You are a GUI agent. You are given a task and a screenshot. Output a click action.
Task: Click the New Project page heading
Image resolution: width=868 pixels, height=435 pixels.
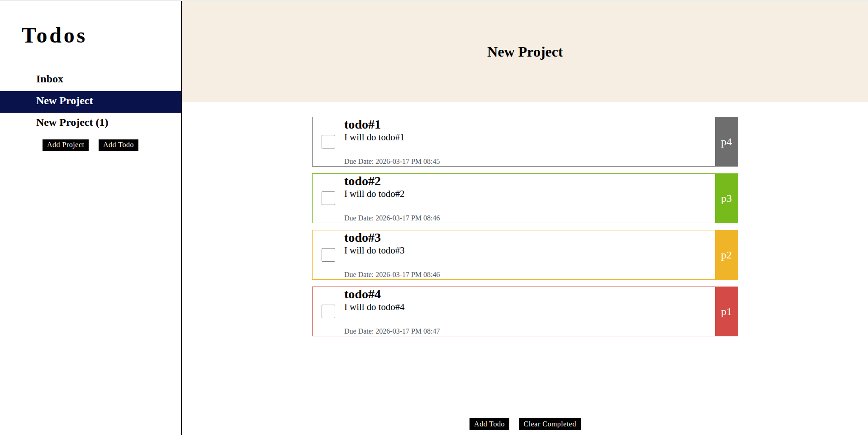point(525,52)
